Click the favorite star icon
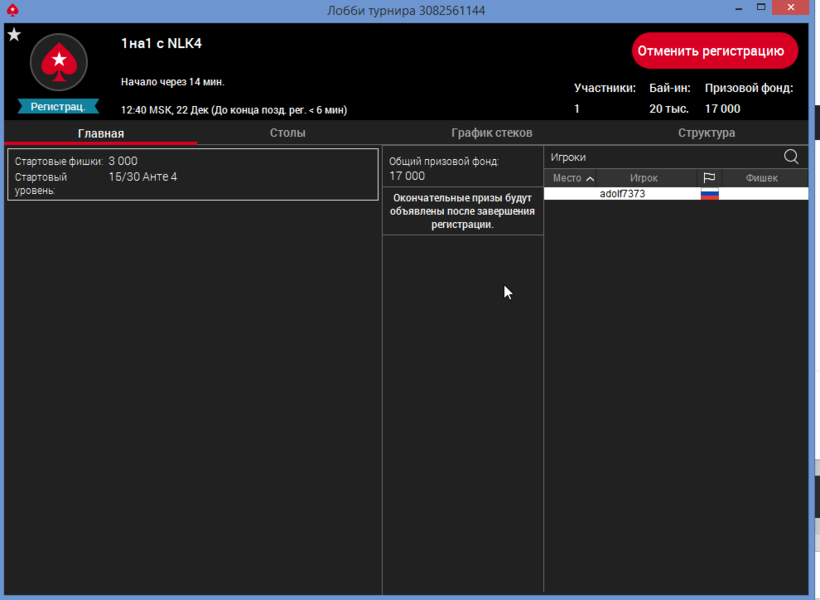This screenshot has width=820, height=600. coord(14,35)
